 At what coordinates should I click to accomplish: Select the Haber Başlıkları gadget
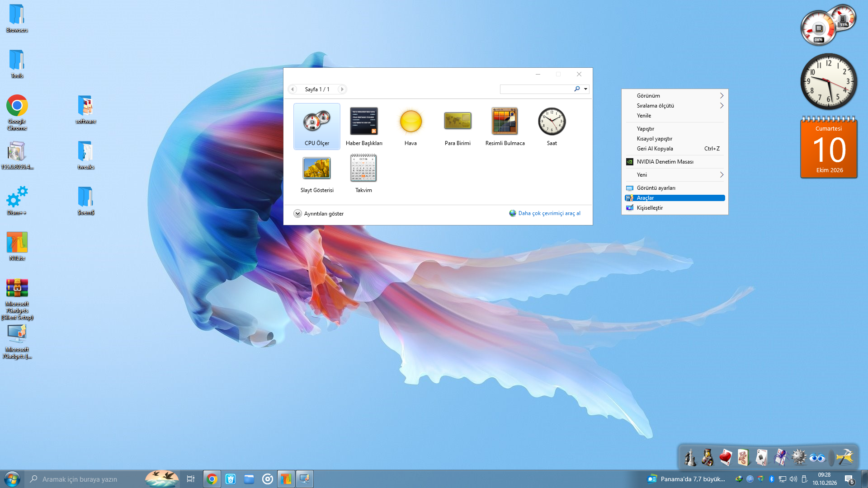364,127
